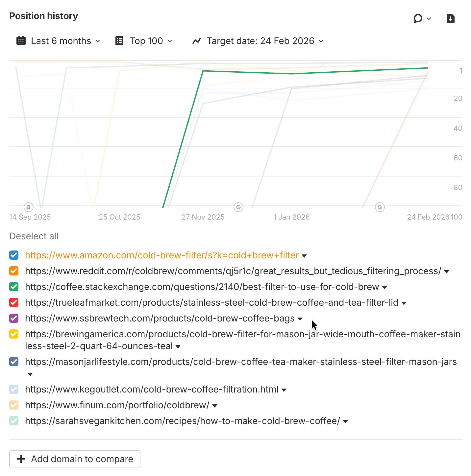The width and height of the screenshot is (471, 476).
Task: Enable the kegoutlet.com URL checkbox
Action: (x=14, y=389)
